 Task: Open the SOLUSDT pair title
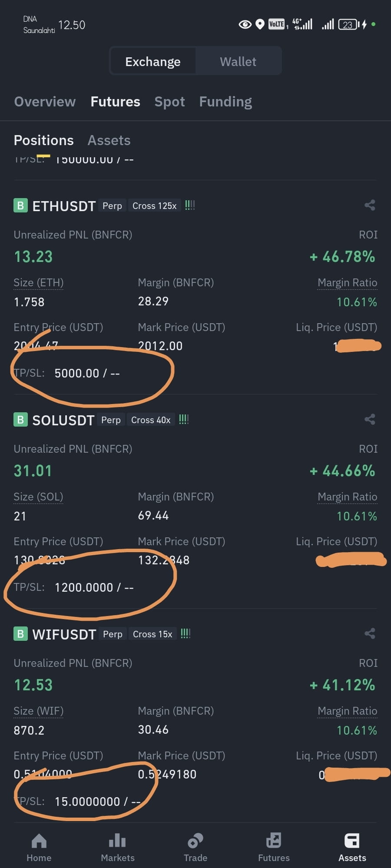click(x=63, y=420)
